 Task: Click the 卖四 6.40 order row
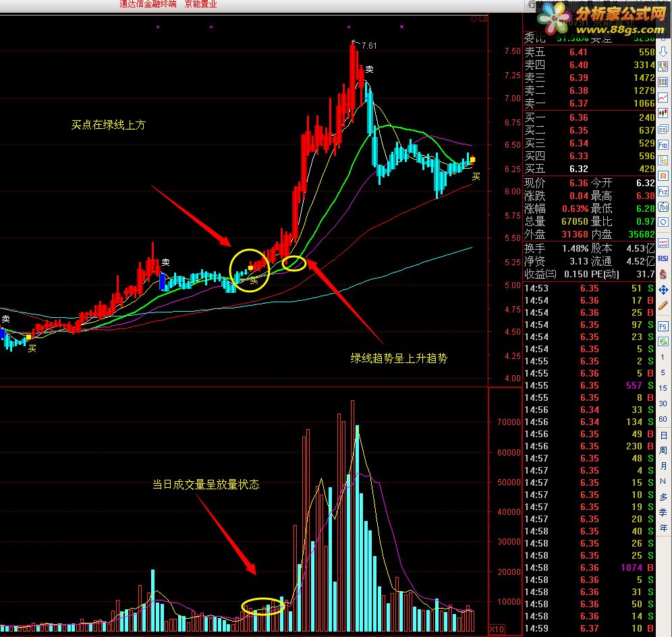[589, 65]
